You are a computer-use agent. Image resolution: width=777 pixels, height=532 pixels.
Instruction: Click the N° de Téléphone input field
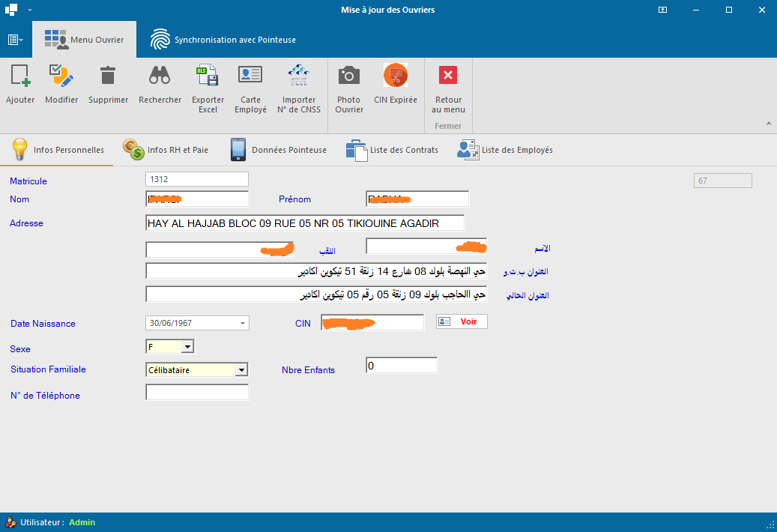(197, 393)
